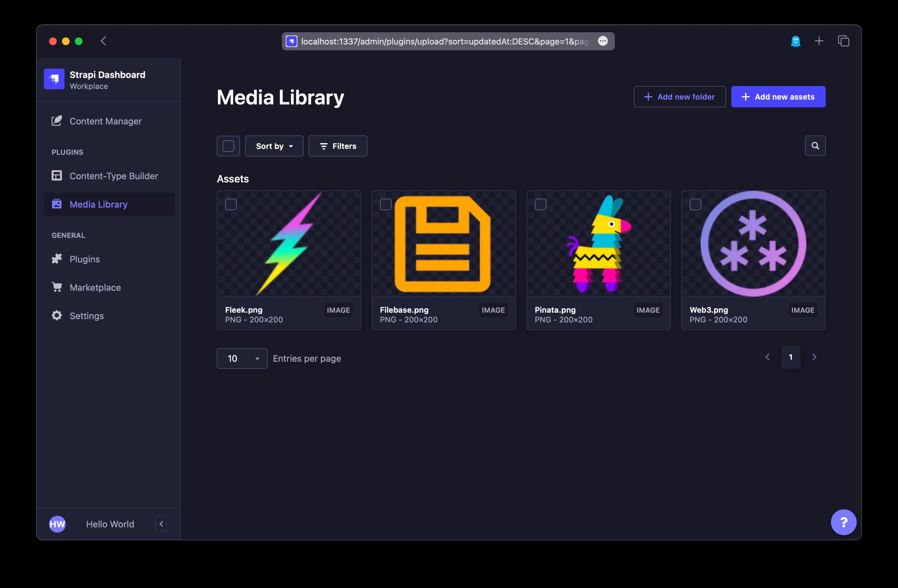Screen dimensions: 898x588
Task: Click the Content-Type Builder layout icon
Action: click(x=56, y=175)
